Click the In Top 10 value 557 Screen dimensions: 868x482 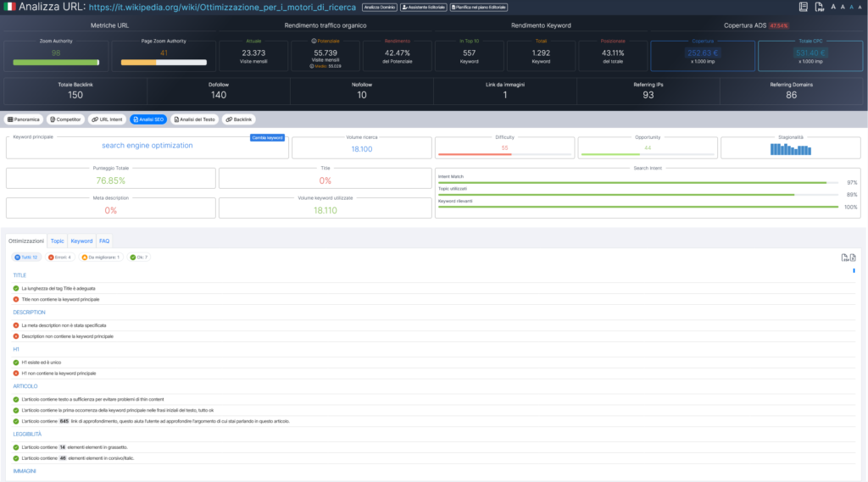(469, 53)
